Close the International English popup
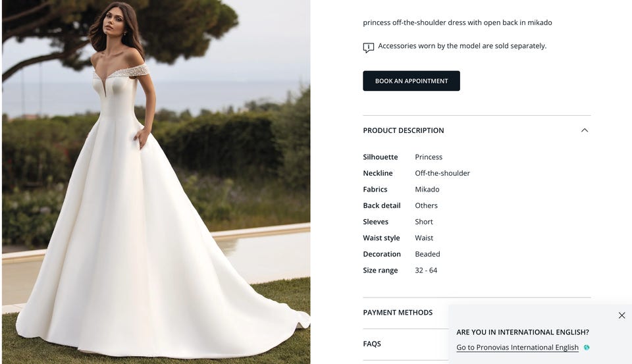The width and height of the screenshot is (632, 364). tap(621, 315)
